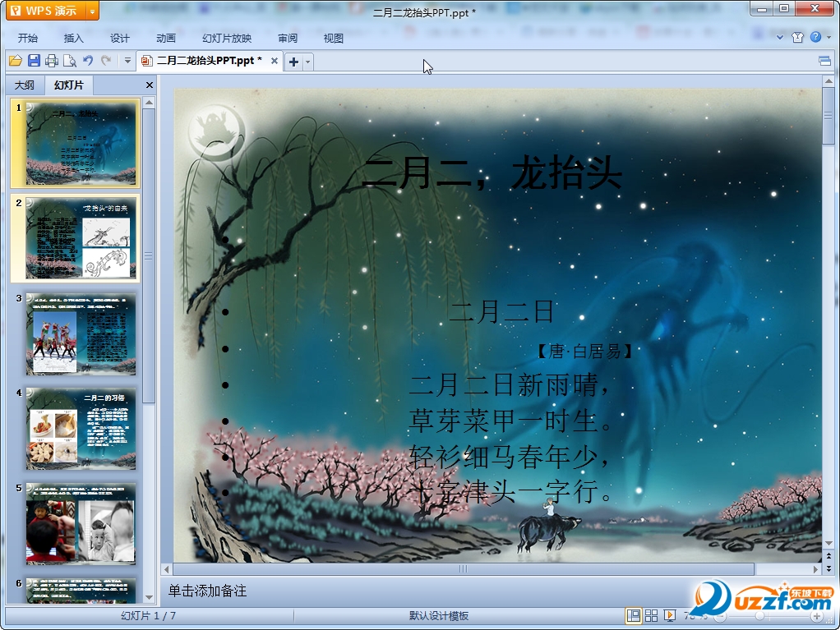
Task: Click the Redo arrow icon
Action: click(x=106, y=61)
